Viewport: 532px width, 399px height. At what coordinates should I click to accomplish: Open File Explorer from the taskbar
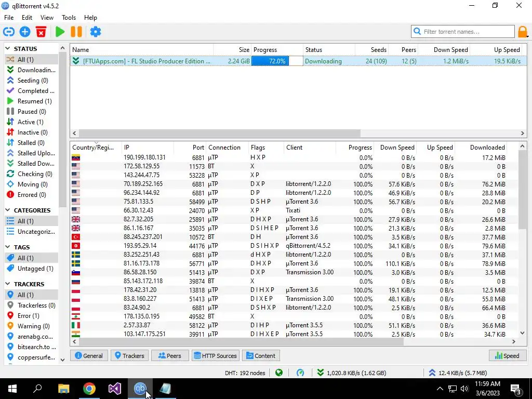(x=64, y=389)
